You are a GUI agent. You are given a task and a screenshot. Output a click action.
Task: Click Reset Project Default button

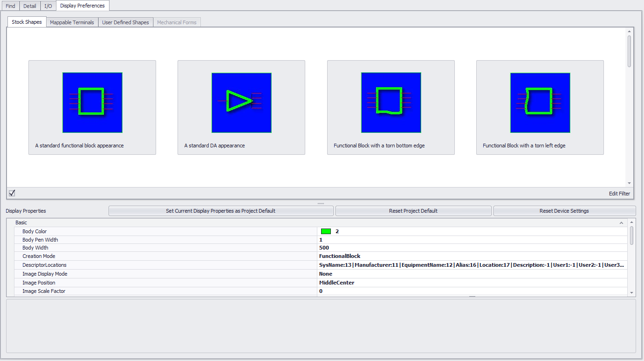(x=413, y=211)
